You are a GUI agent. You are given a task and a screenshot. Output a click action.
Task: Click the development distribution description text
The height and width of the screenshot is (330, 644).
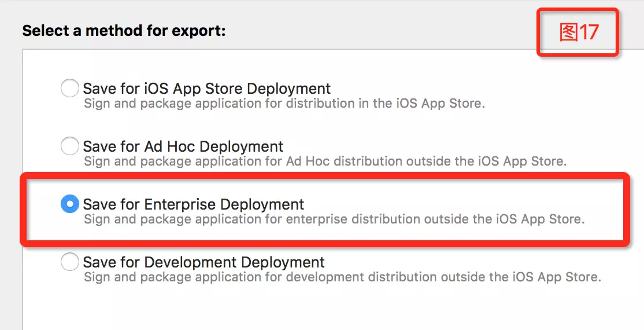[x=342, y=277]
